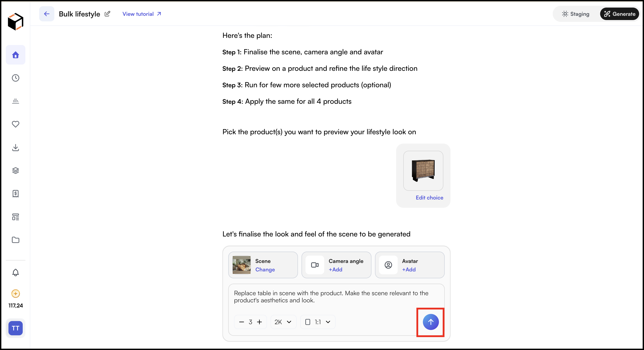Open the layers stack icon
Image resolution: width=644 pixels, height=350 pixels.
(x=16, y=171)
